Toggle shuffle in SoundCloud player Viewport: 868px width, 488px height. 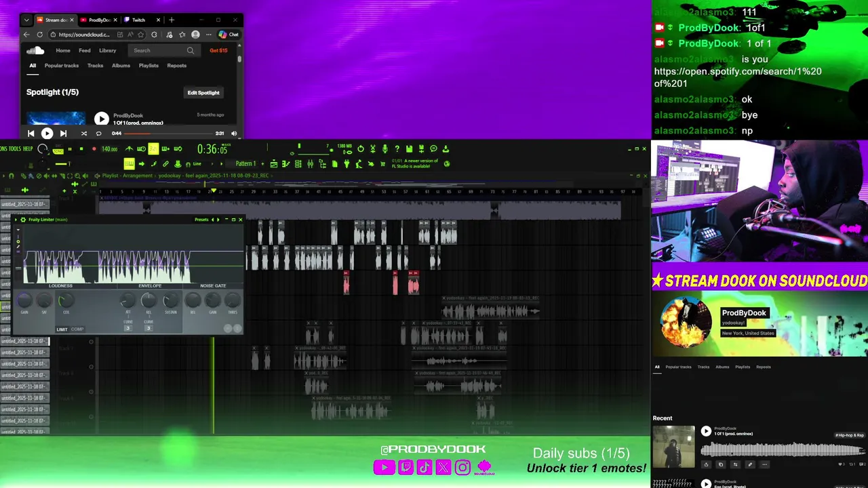coord(84,134)
